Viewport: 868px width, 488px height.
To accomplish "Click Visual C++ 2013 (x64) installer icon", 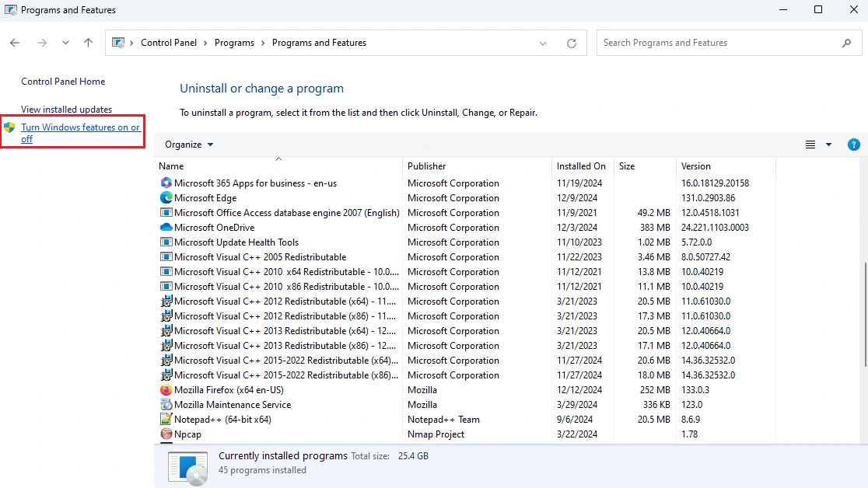I will coord(166,331).
